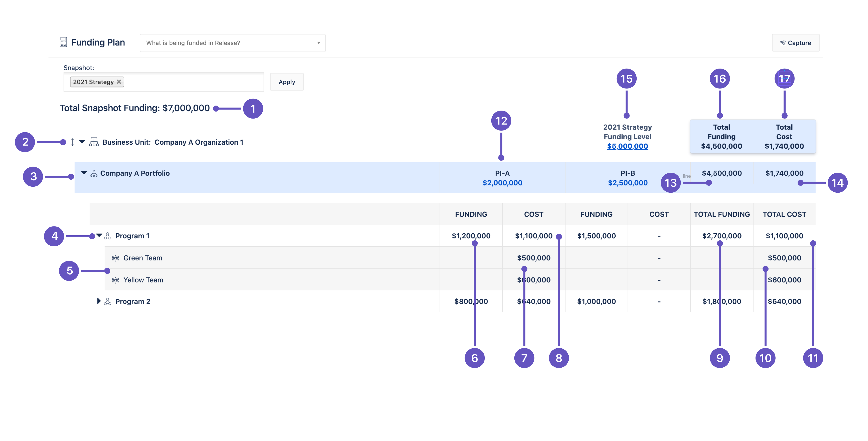Click the Capture button

coord(795,43)
